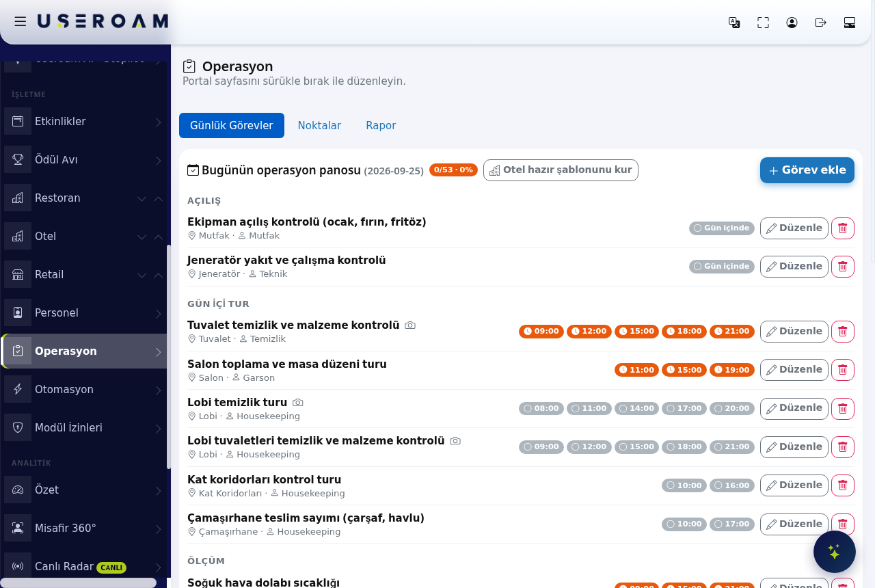This screenshot has width=875, height=588.
Task: Open the user profile icon
Action: 792,23
